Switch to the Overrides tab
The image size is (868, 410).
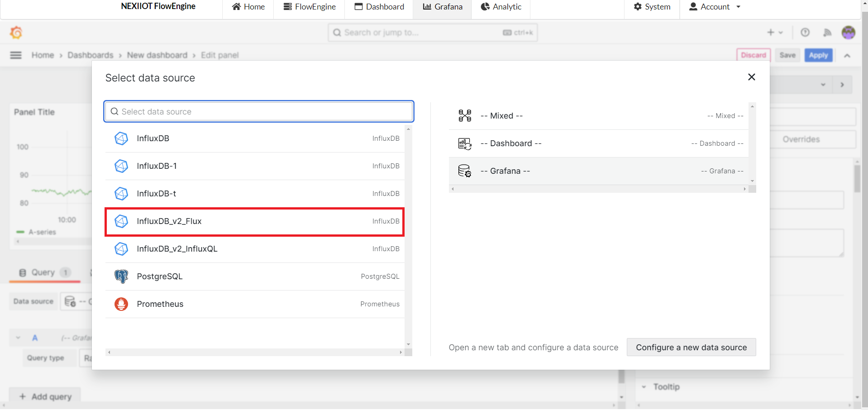click(801, 139)
